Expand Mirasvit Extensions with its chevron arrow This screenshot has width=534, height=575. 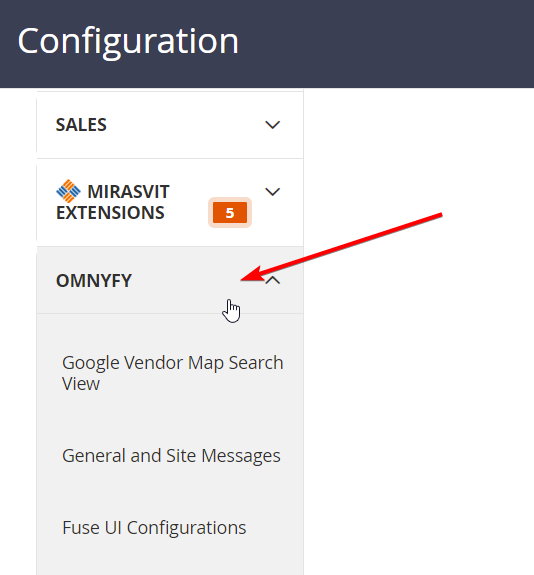pyautogui.click(x=273, y=191)
